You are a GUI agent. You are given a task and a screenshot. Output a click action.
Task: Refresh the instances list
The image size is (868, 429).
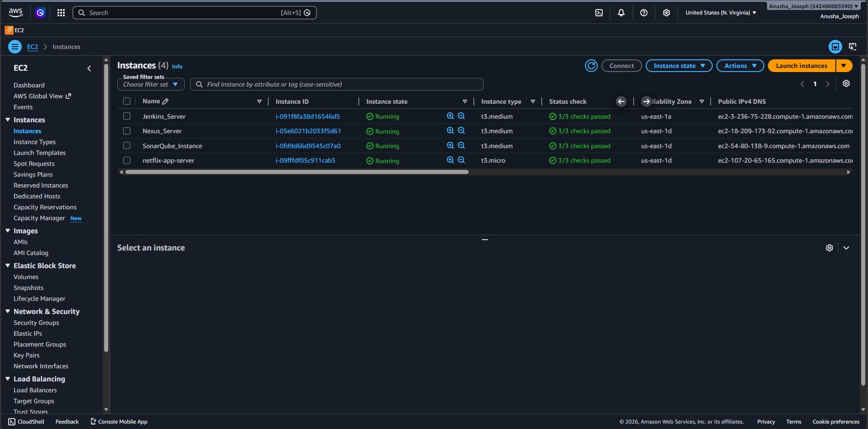(591, 66)
